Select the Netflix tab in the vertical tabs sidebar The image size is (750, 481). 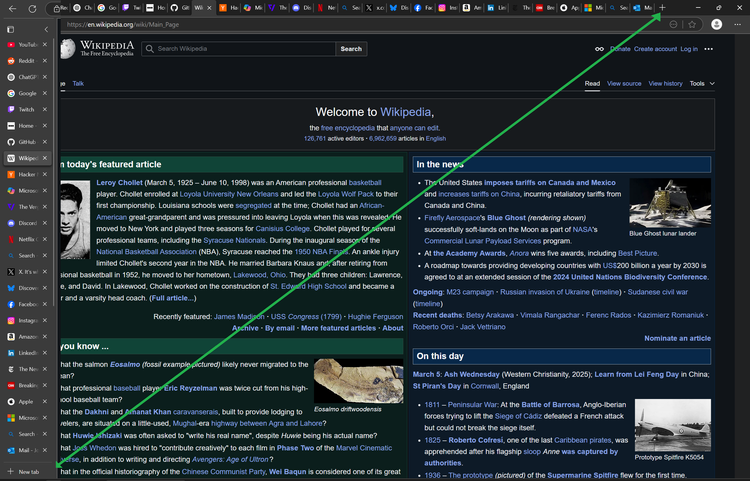24,239
